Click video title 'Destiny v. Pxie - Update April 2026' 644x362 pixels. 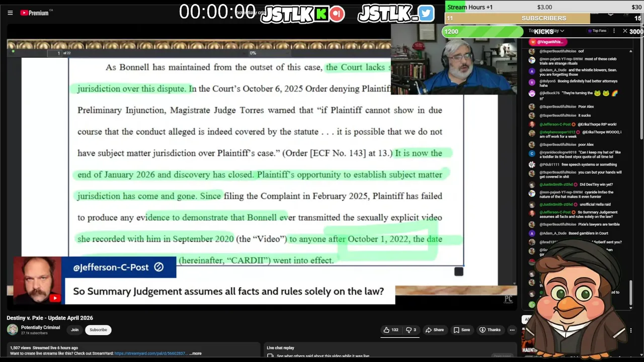pos(50,318)
